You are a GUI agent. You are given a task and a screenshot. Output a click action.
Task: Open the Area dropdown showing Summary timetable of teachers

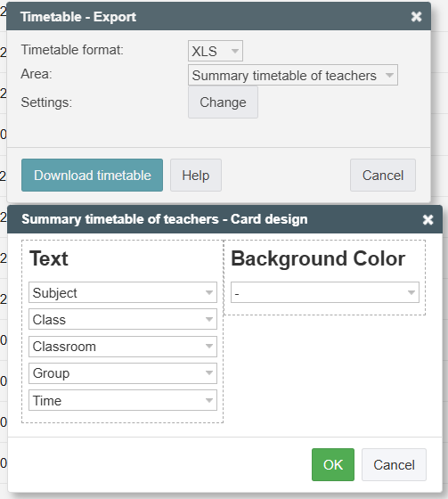tap(293, 75)
